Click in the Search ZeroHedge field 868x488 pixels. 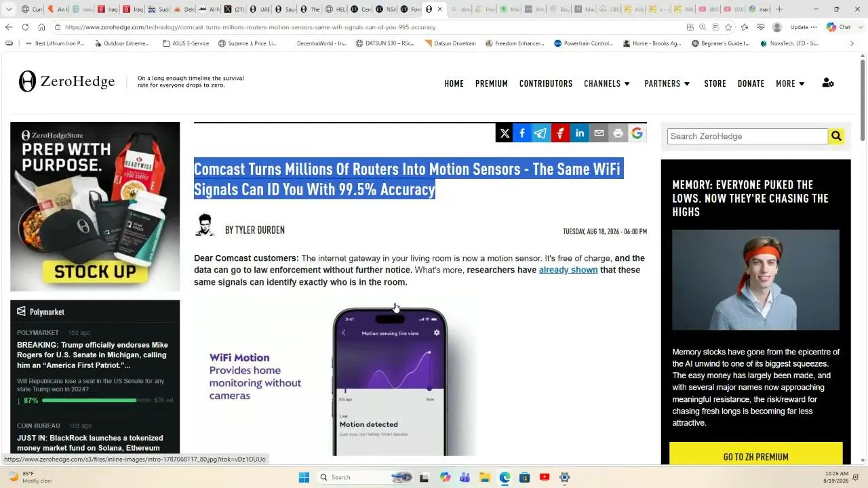pos(747,136)
